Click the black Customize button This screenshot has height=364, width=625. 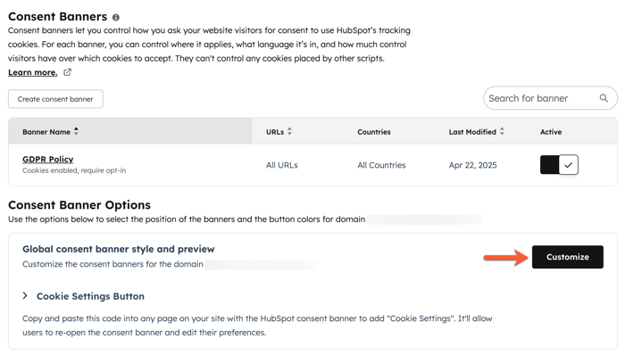point(568,257)
